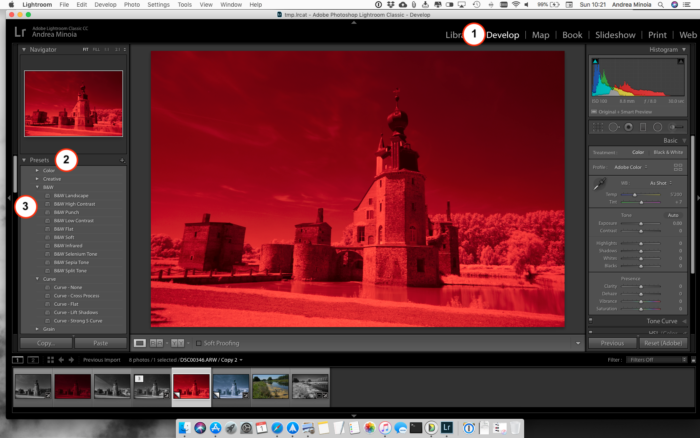This screenshot has width=700, height=438.
Task: Click the plus icon to create preset
Action: point(122,160)
